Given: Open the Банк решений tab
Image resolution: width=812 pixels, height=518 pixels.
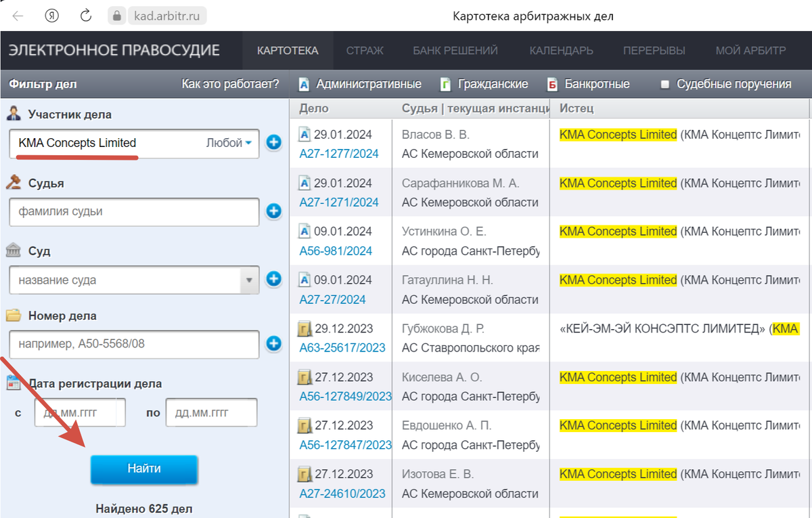Looking at the screenshot, I should [x=455, y=50].
